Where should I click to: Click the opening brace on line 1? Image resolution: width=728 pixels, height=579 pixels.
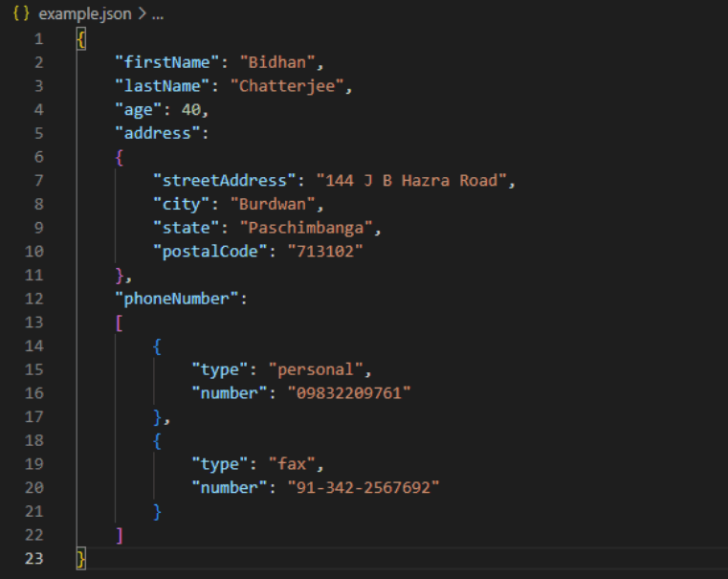(81, 39)
